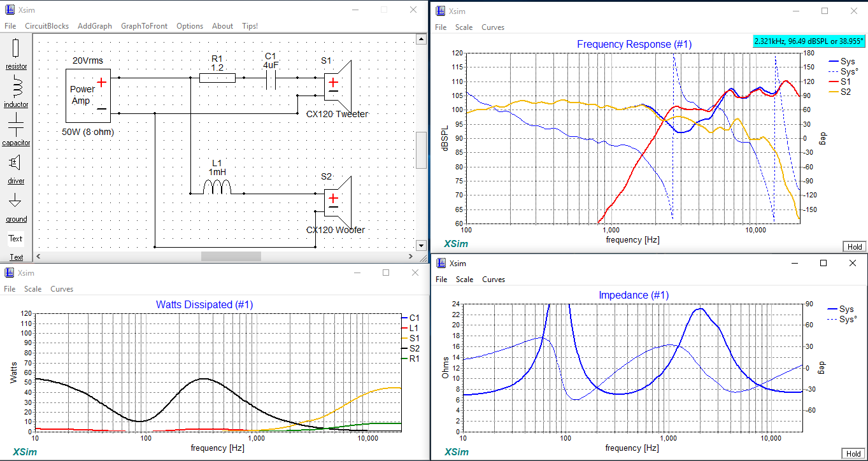Open the File menu on Watts Dissipated window

[10, 288]
